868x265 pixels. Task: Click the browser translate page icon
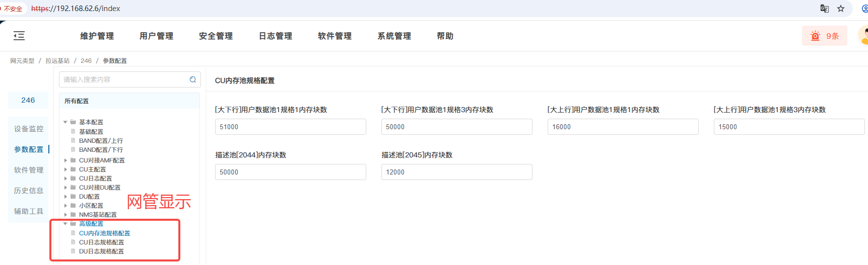[825, 9]
